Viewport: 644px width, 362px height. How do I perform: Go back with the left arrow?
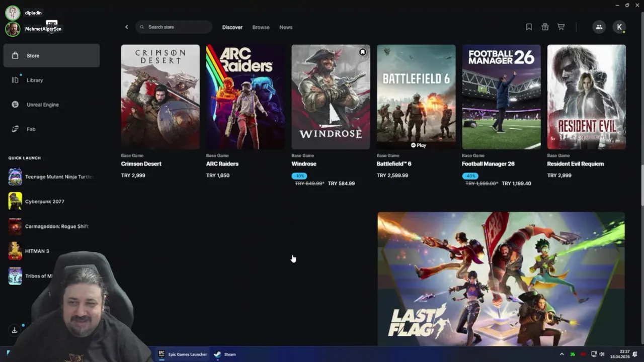[x=127, y=27]
